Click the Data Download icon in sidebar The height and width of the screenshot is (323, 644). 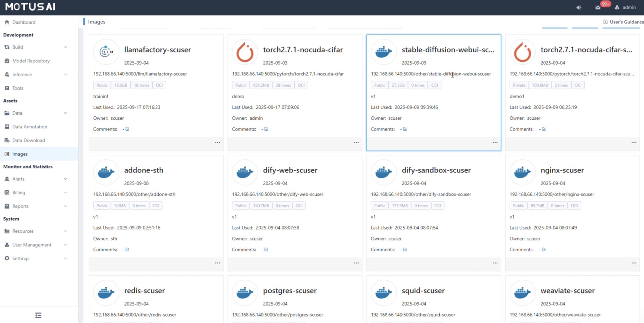pos(7,140)
